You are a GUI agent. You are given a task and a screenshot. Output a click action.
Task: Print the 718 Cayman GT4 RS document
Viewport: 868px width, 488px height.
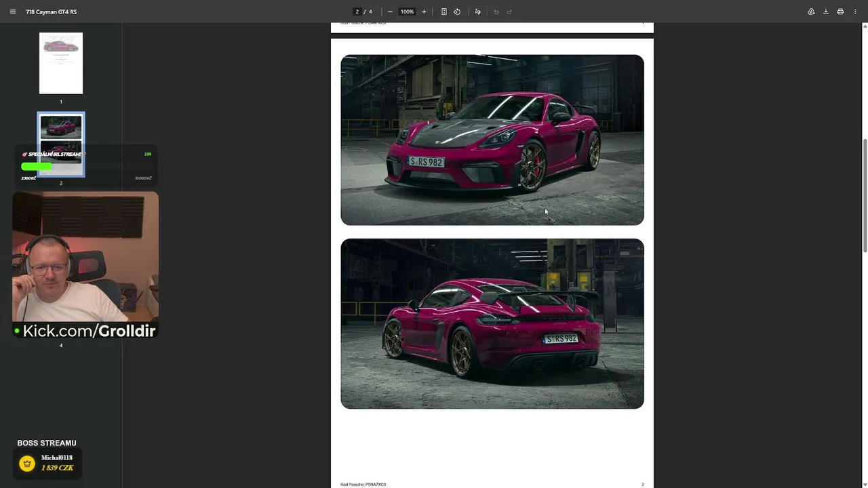pos(840,12)
